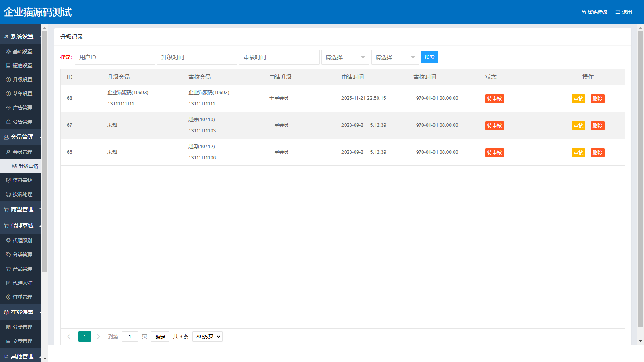Screen dimensions: 644x362
Task: Open the second 请选择 dropdown
Action: click(395, 57)
